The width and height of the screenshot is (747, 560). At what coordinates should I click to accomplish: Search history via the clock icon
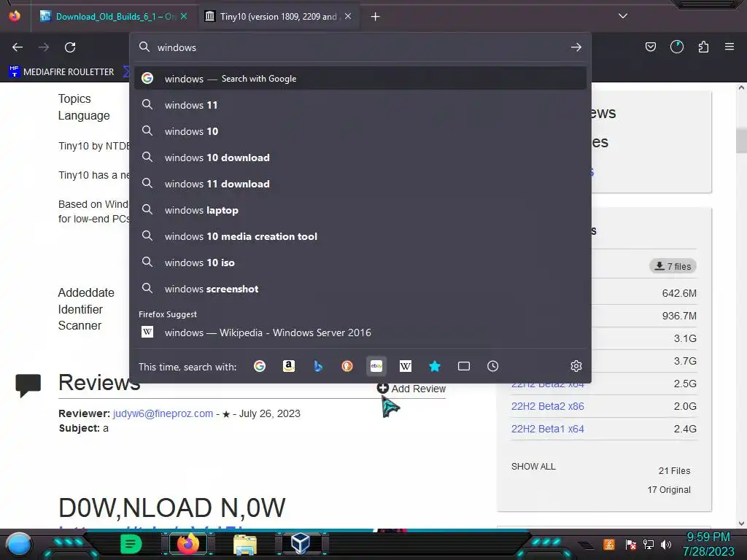492,366
